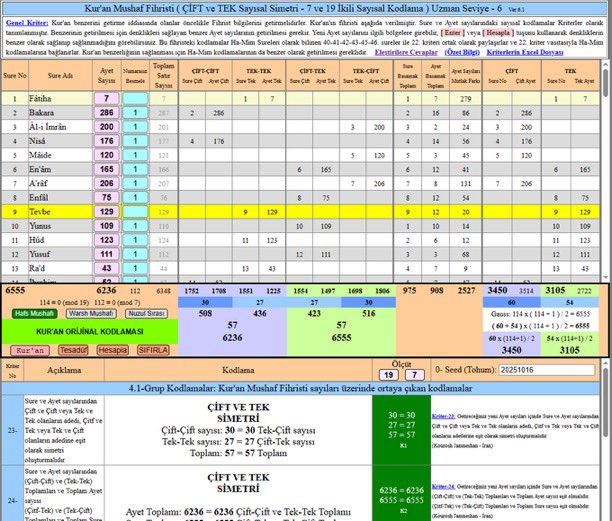The width and height of the screenshot is (612, 521).
Task: Follow the Kriter-24 link
Action: [x=443, y=487]
